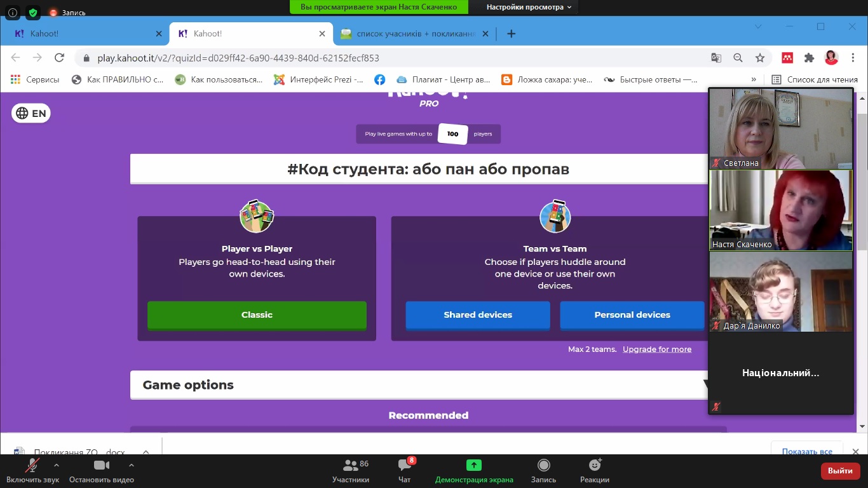This screenshot has width=868, height=488.
Task: Show hidden bookmarks with the double chevron
Action: pos(754,79)
